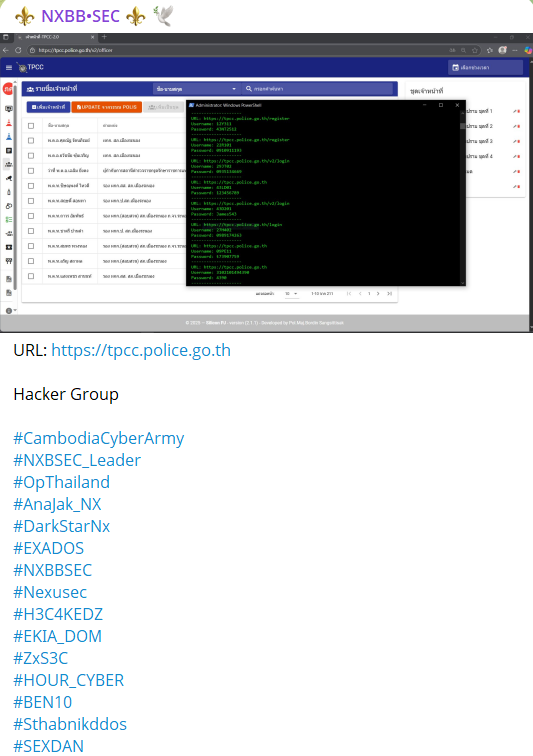Open the #EKIA_DOM hashtag
Screen dimensions: 533x756
point(57,636)
